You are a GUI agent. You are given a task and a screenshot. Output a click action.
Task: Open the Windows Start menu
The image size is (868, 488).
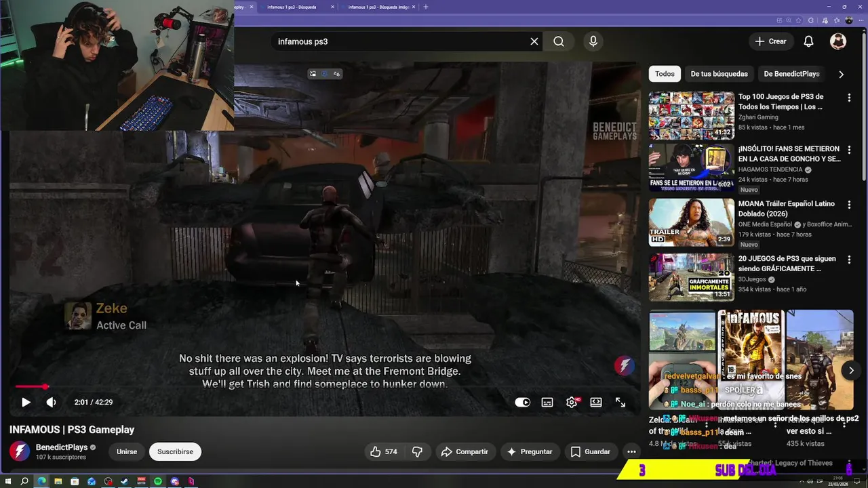point(8,481)
